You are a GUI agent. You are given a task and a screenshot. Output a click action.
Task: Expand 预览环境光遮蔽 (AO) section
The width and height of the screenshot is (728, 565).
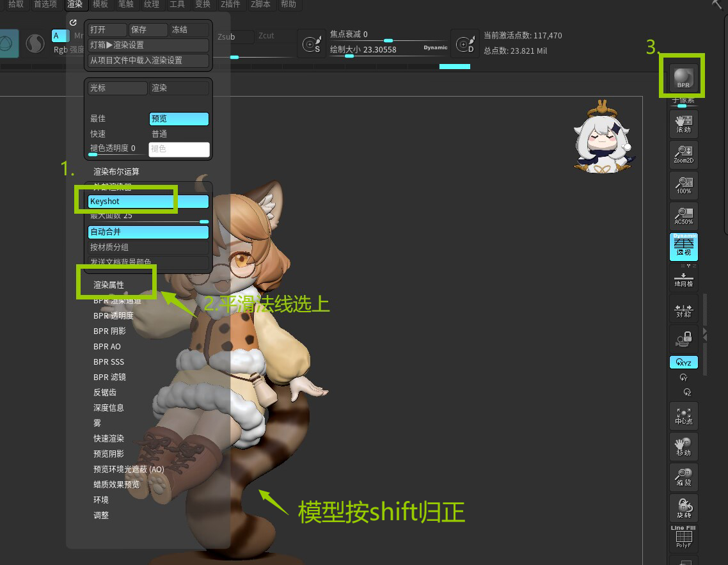pos(129,469)
